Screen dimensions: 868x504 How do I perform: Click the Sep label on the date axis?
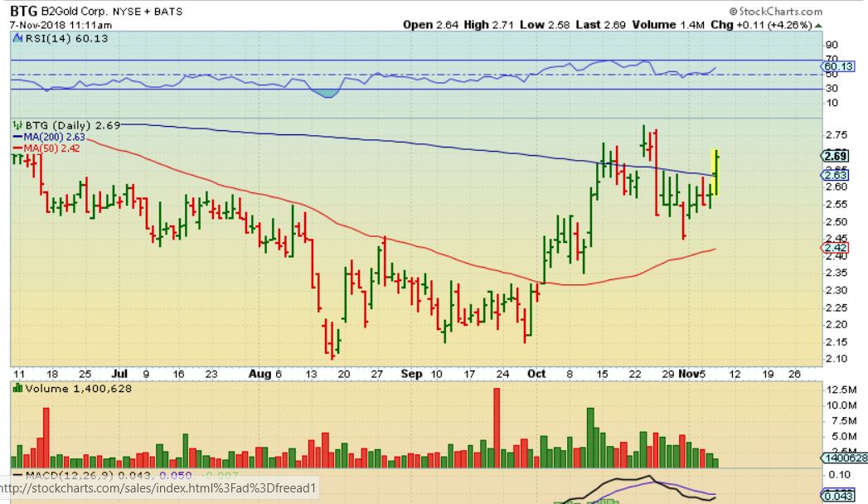coord(411,374)
